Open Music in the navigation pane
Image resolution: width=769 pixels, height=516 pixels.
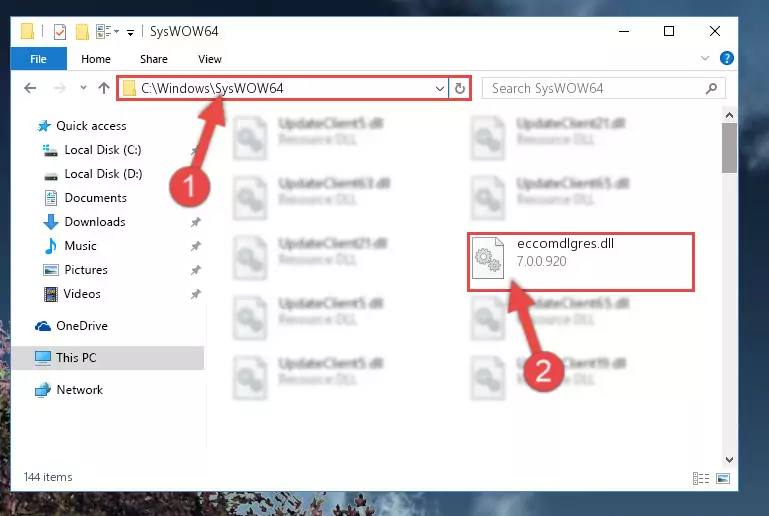(x=80, y=246)
